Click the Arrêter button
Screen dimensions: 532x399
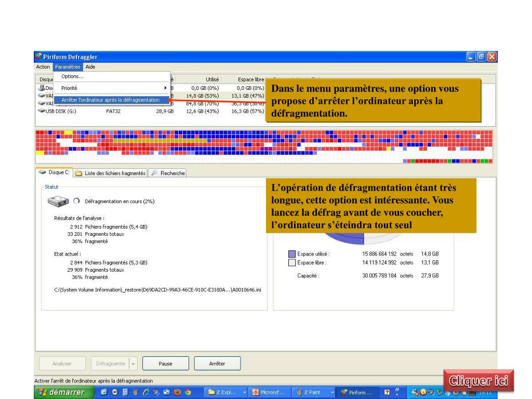(x=217, y=363)
